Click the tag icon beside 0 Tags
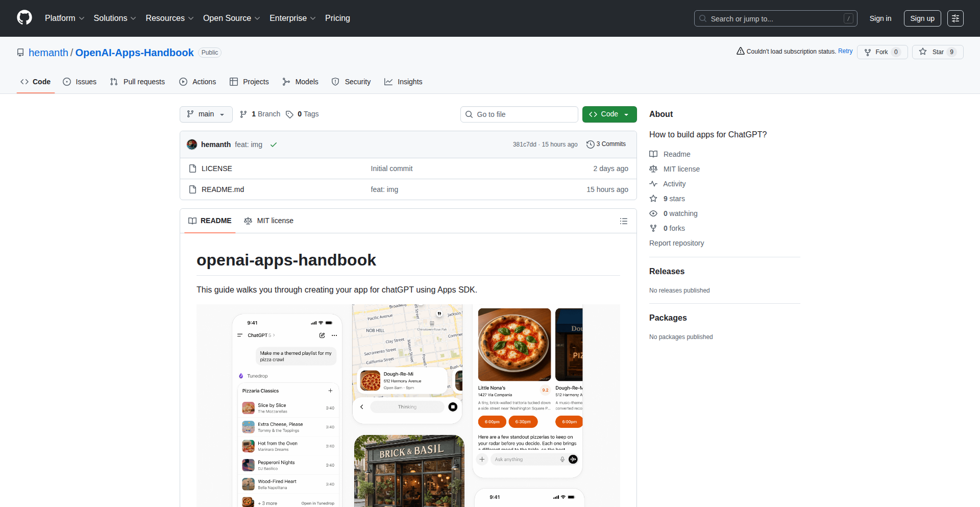 pyautogui.click(x=289, y=114)
